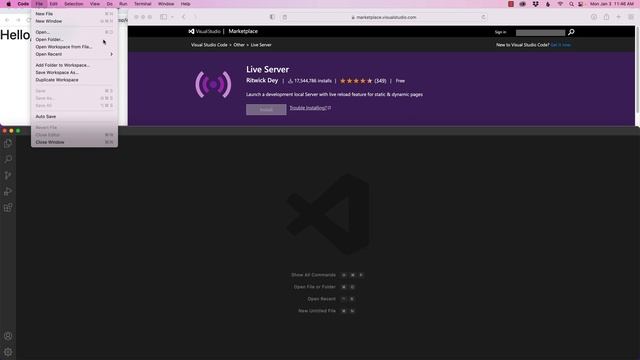Click the Get it now link

click(x=561, y=45)
